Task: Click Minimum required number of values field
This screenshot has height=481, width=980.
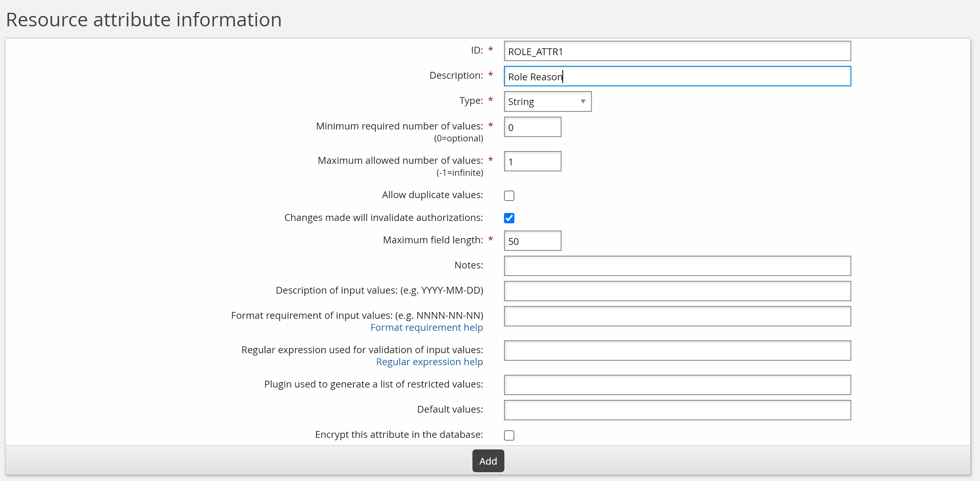Action: click(x=532, y=127)
